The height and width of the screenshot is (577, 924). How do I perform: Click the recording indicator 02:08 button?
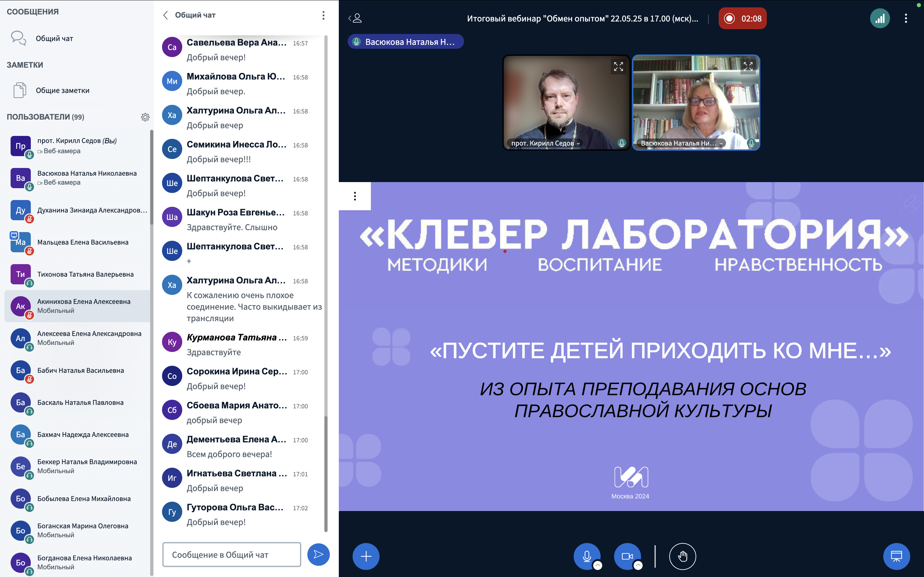(742, 18)
